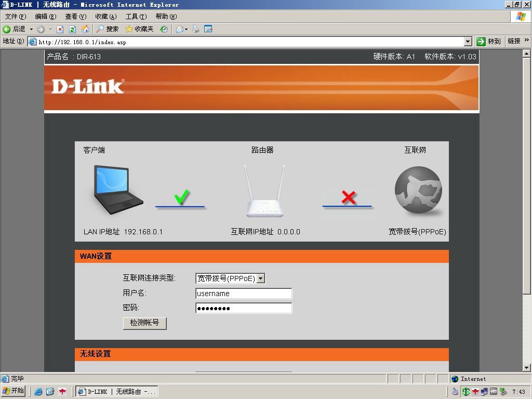Click the Print toolbar icon
Viewport: 532px width, 399px height.
196,29
